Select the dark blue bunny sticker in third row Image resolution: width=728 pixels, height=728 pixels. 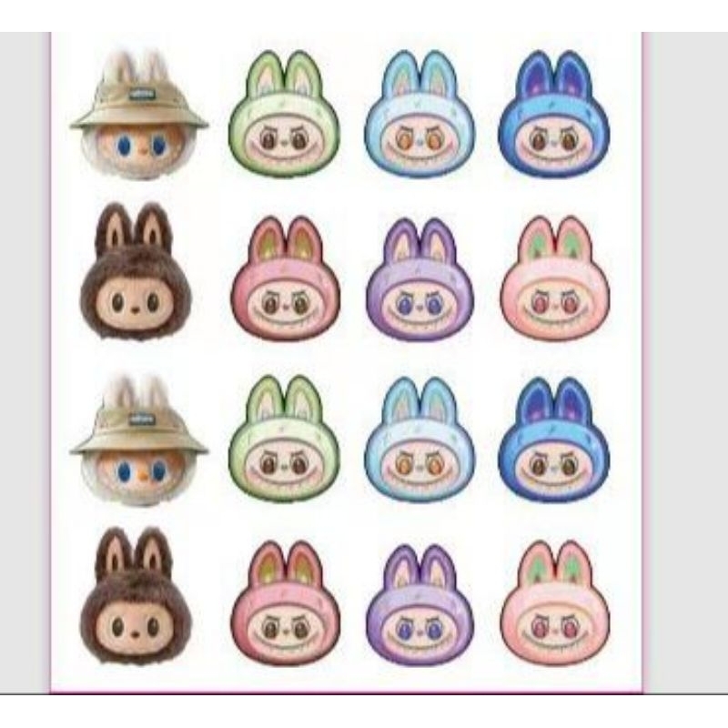554,440
